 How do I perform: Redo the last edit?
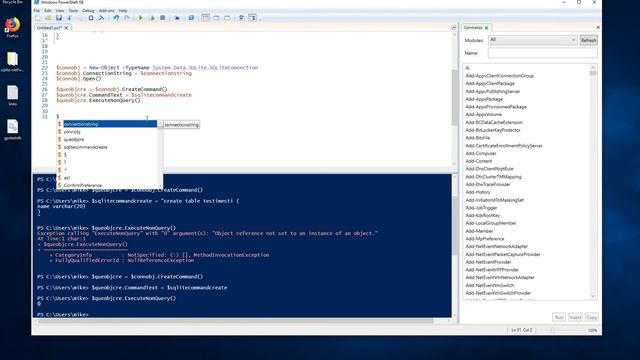click(x=127, y=18)
